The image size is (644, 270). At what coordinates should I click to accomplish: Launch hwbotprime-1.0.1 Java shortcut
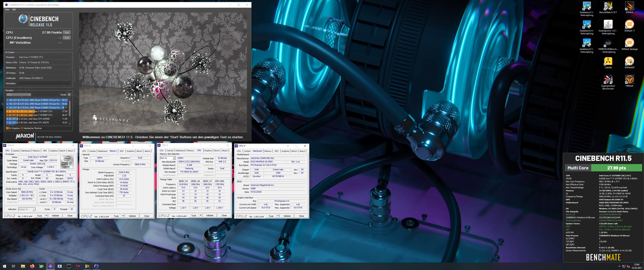(608, 27)
